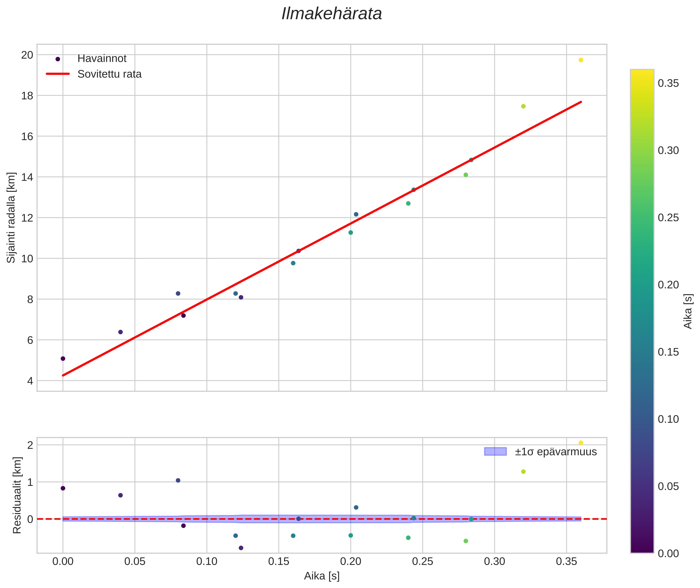700x588 pixels.
Task: Click the colorbar Aika [s] label
Action: 688,311
